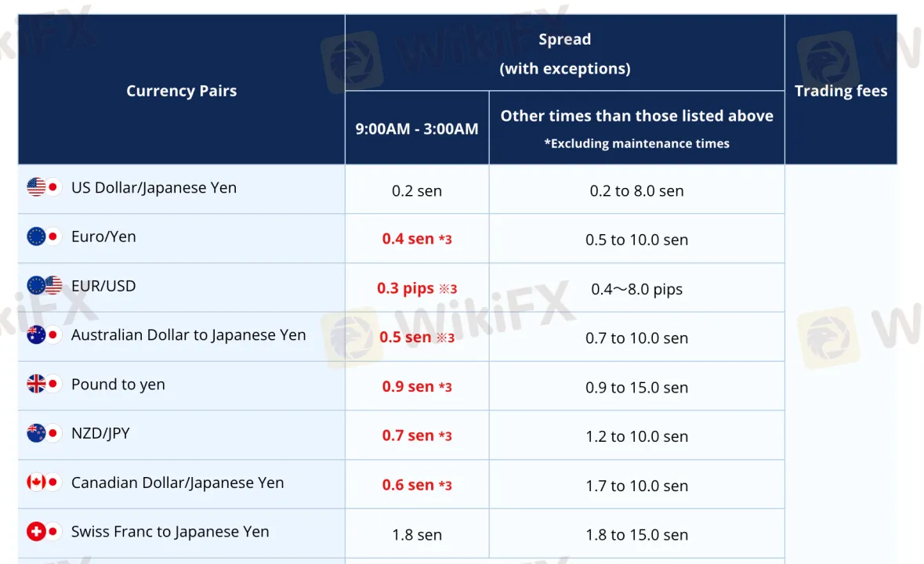Click the UK/Japan flag icon beside Pound to yen
924x564 pixels.
tap(44, 384)
